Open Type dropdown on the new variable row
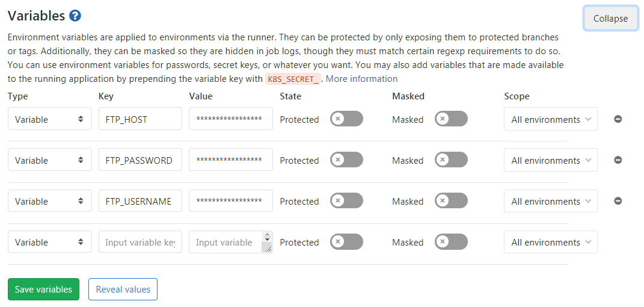 [x=49, y=242]
